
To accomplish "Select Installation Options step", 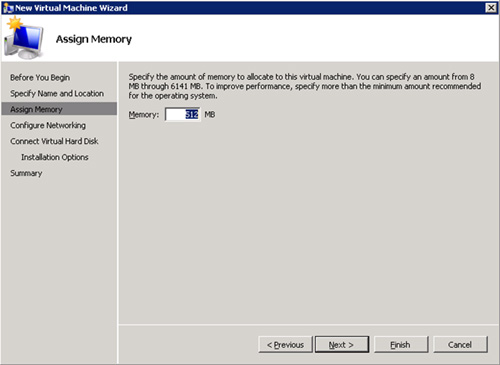I will click(55, 157).
